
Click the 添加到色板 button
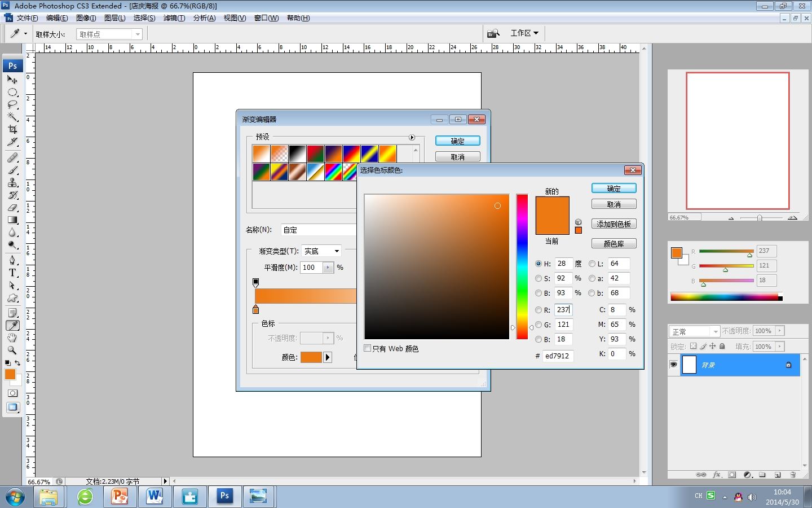coord(614,224)
